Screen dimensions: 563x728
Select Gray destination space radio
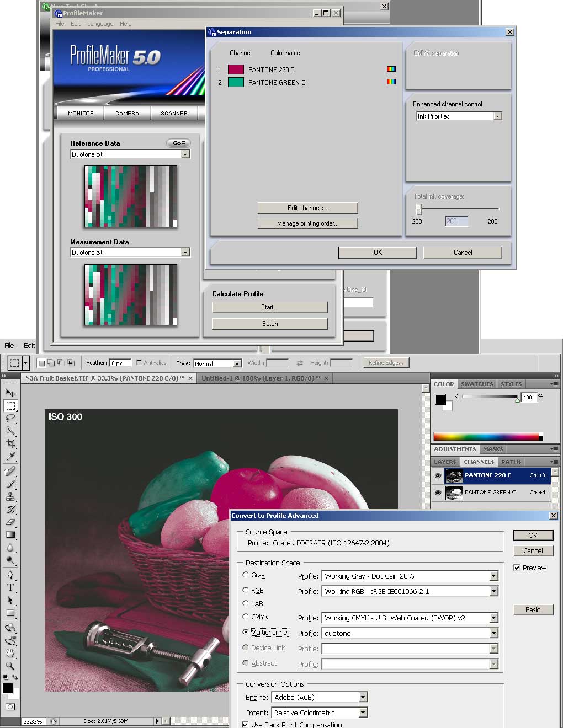(246, 575)
